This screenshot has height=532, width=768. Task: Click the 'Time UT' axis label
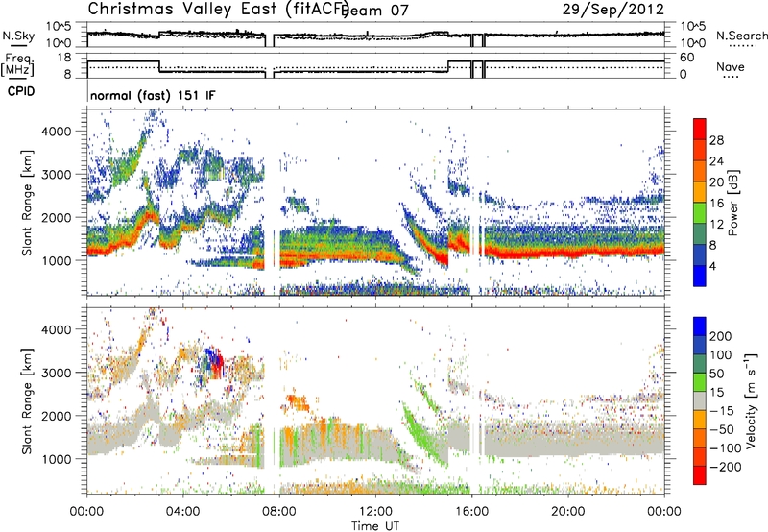375,526
